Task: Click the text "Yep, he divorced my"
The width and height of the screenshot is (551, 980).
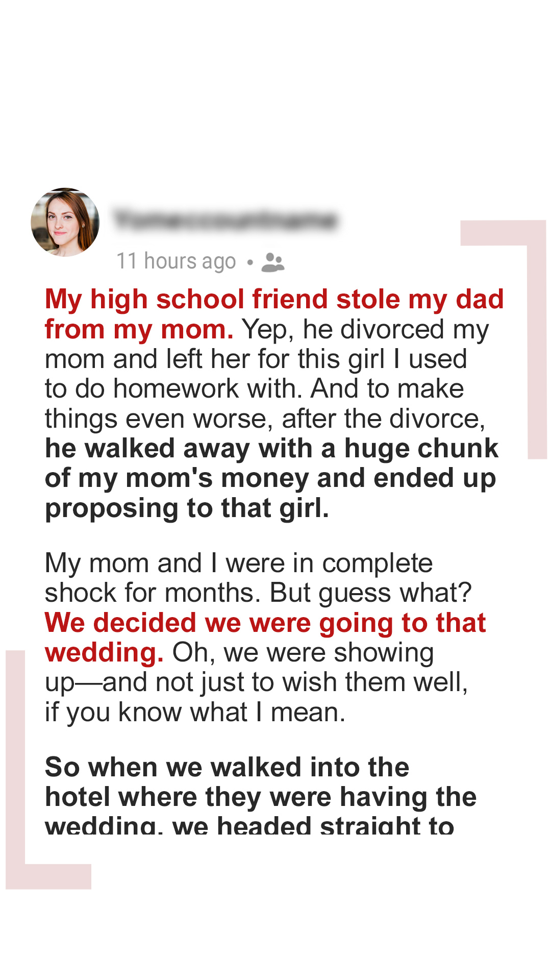Action: click(365, 329)
